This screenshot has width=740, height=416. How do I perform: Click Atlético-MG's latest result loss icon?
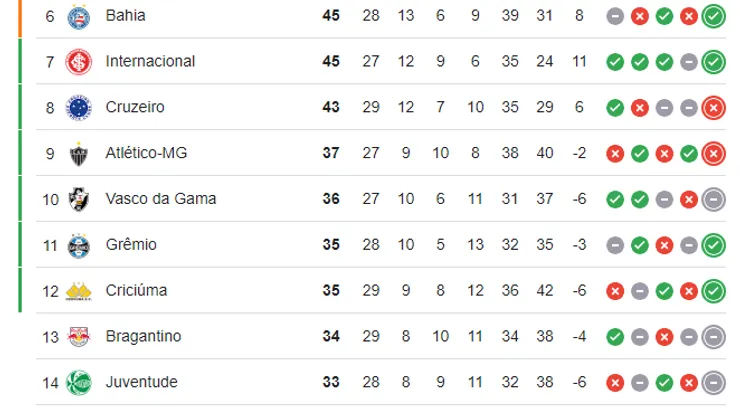click(x=713, y=153)
